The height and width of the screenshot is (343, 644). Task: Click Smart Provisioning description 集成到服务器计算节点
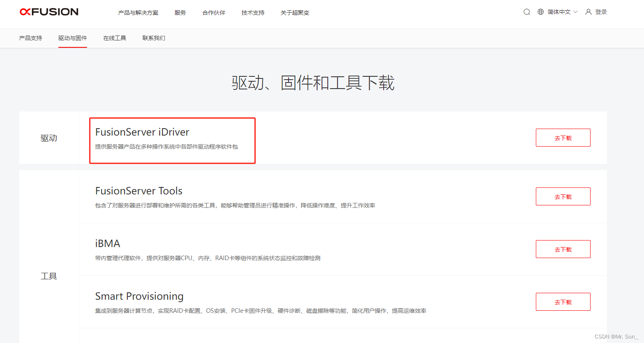coord(261,311)
